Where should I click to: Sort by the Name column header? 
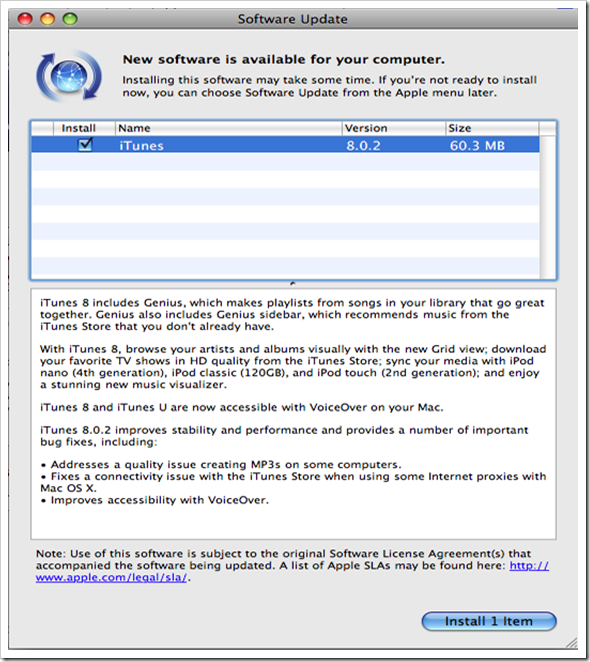(x=228, y=128)
